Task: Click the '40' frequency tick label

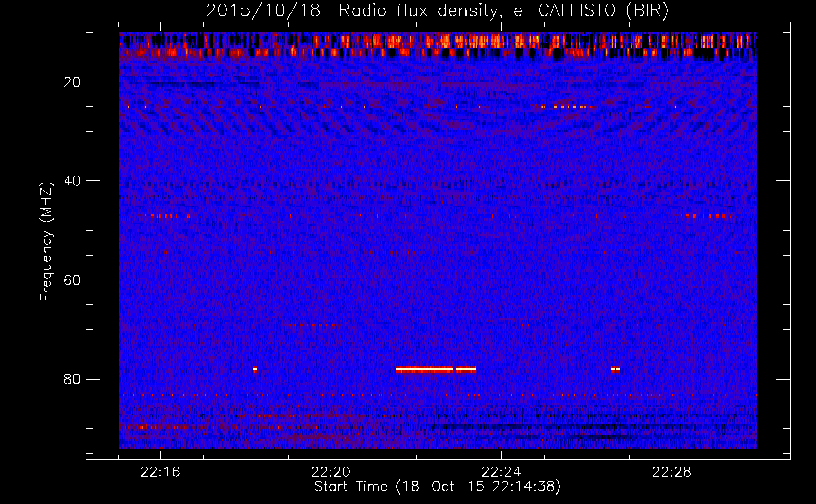Action: click(x=73, y=181)
